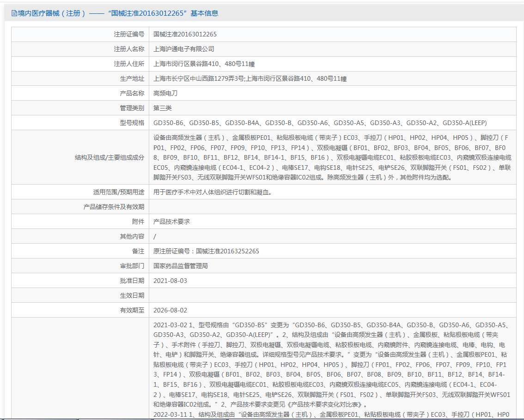Select remark 原注册证编号：国械注准20163252265
Viewport: 524px width, 420px height.
pos(206,251)
